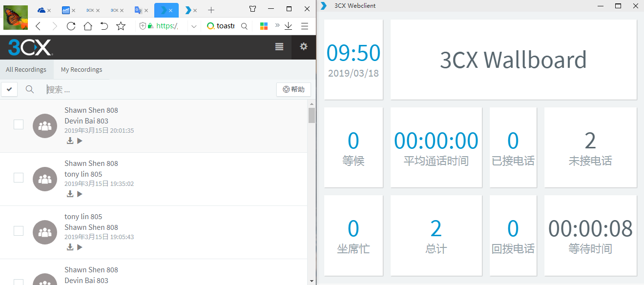
Task: Click the 09:50 clock on wallboard
Action: [353, 53]
